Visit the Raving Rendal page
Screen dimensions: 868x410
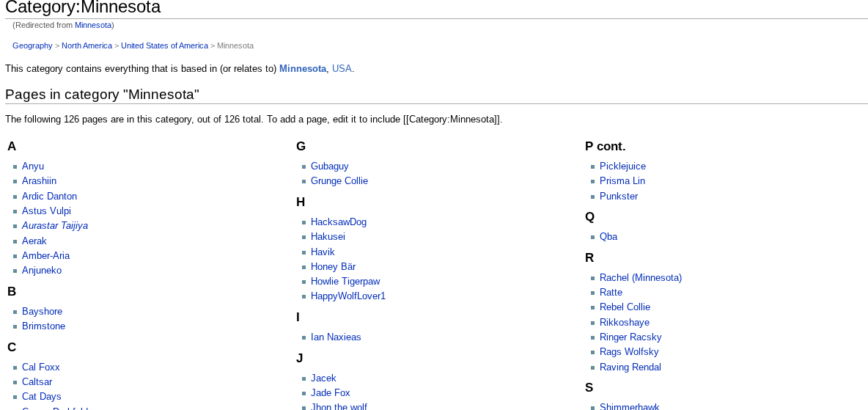click(x=630, y=367)
